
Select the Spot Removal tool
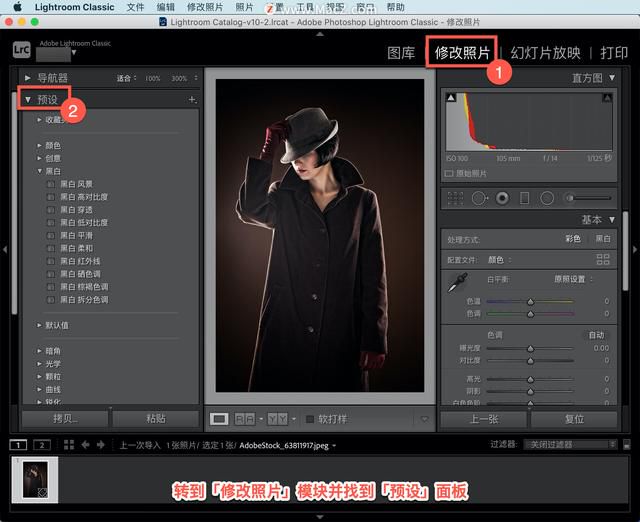pos(480,198)
